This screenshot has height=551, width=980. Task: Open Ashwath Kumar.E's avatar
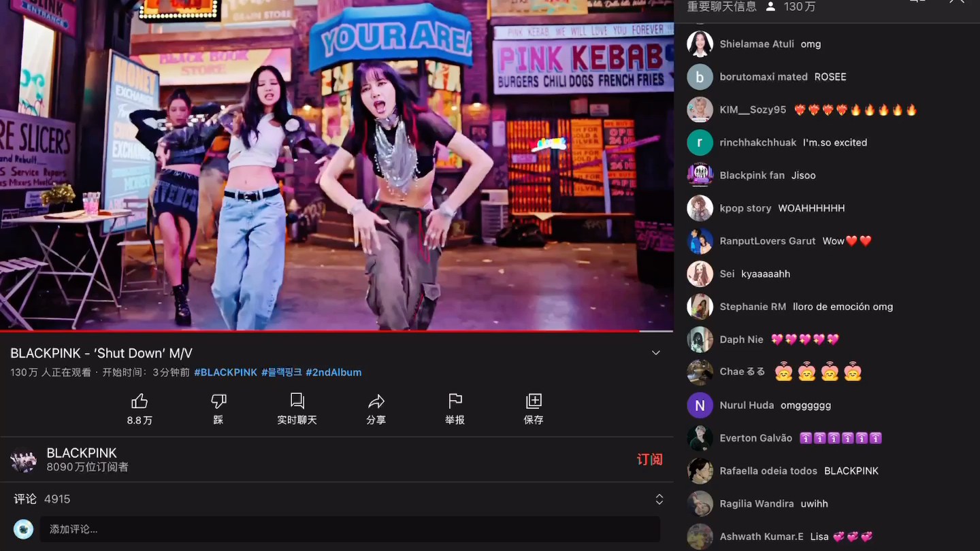coord(700,537)
